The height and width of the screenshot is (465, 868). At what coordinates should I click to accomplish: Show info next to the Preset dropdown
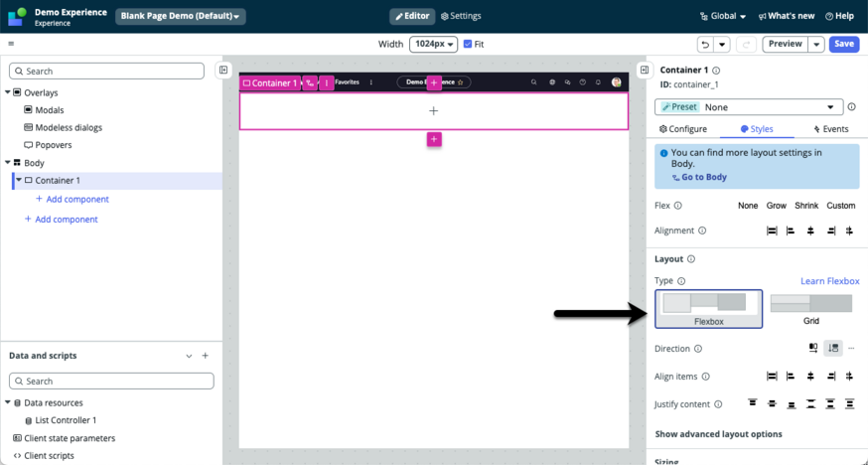pyautogui.click(x=852, y=107)
